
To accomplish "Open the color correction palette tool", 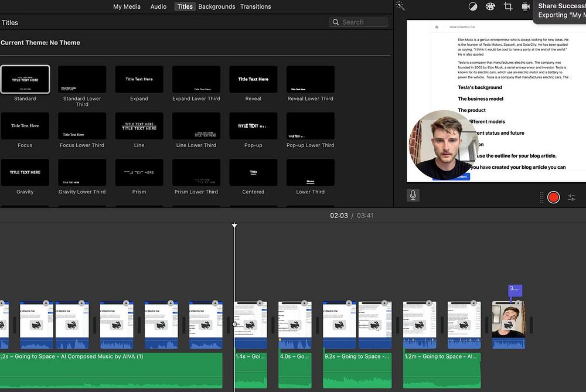I will click(x=490, y=6).
